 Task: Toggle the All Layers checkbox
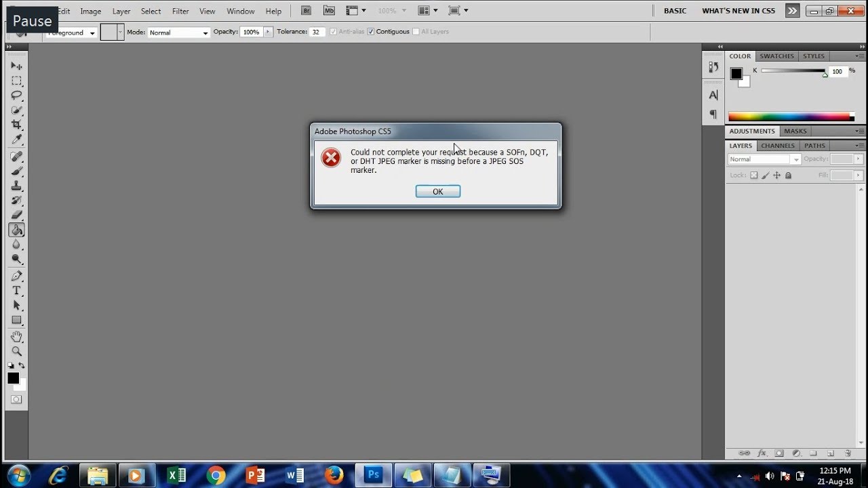click(x=416, y=32)
